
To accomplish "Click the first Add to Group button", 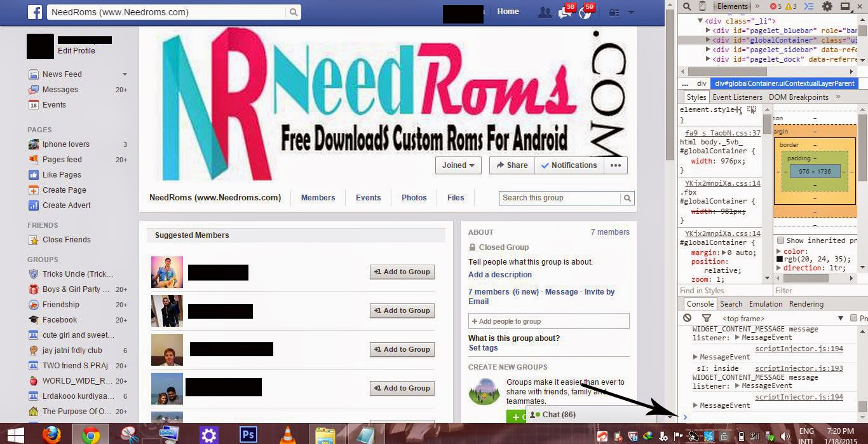I will (402, 272).
